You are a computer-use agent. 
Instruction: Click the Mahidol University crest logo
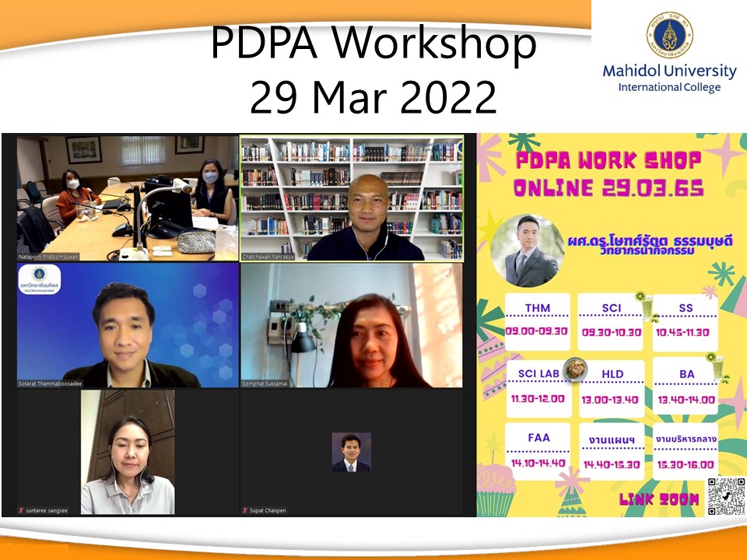tap(669, 36)
